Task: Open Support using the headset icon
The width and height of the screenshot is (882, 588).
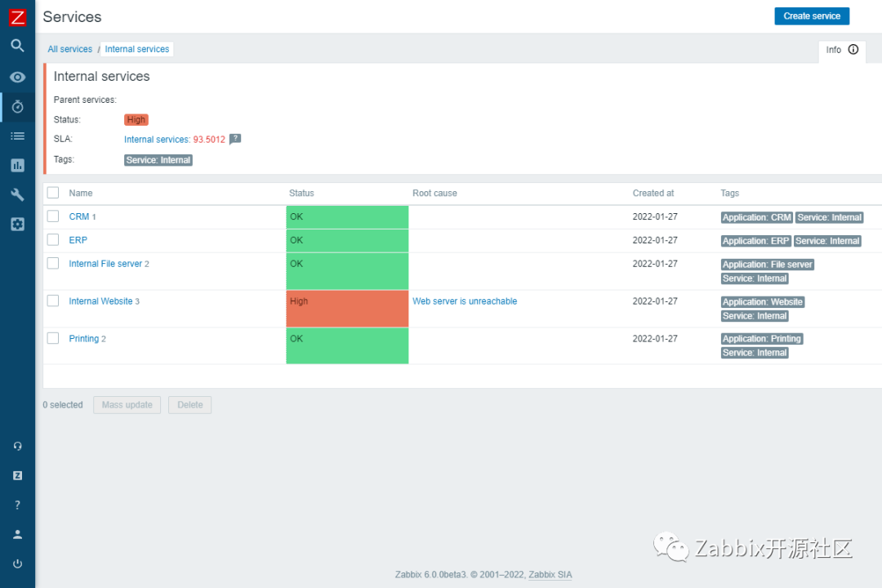Action: point(17,445)
